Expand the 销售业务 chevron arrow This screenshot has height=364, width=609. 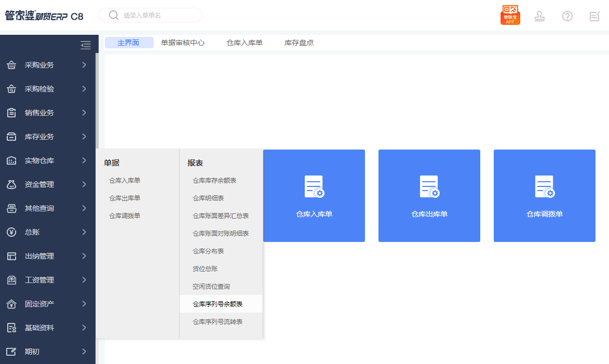[x=84, y=113]
